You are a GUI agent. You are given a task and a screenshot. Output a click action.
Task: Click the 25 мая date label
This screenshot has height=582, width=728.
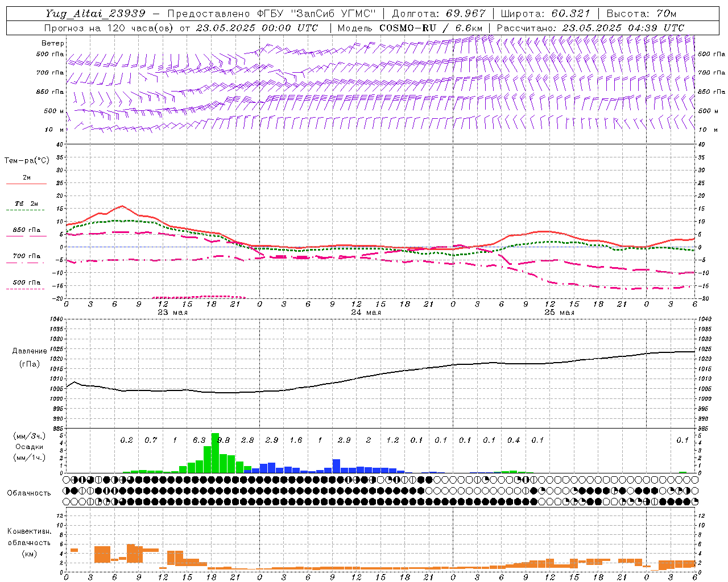click(559, 313)
